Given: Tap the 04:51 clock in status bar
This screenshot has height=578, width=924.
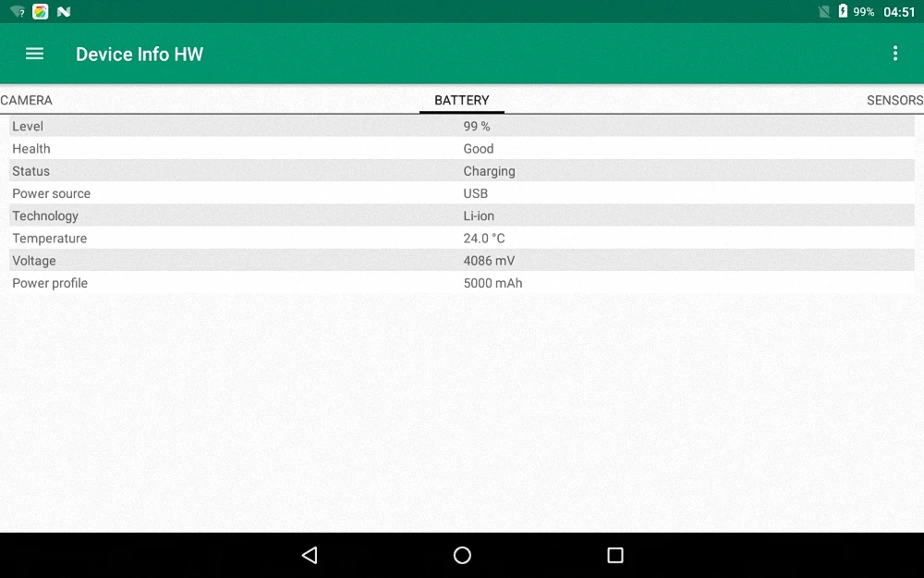Looking at the screenshot, I should click(899, 12).
